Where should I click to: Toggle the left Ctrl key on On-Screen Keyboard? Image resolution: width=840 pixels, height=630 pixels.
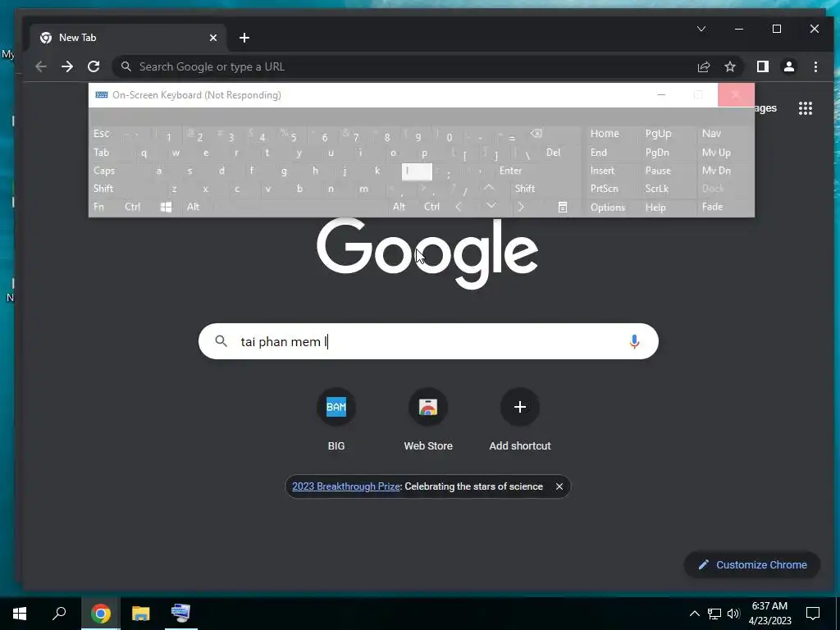tap(132, 207)
